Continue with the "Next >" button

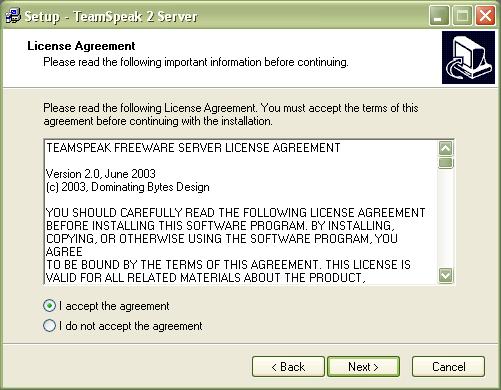point(363,367)
